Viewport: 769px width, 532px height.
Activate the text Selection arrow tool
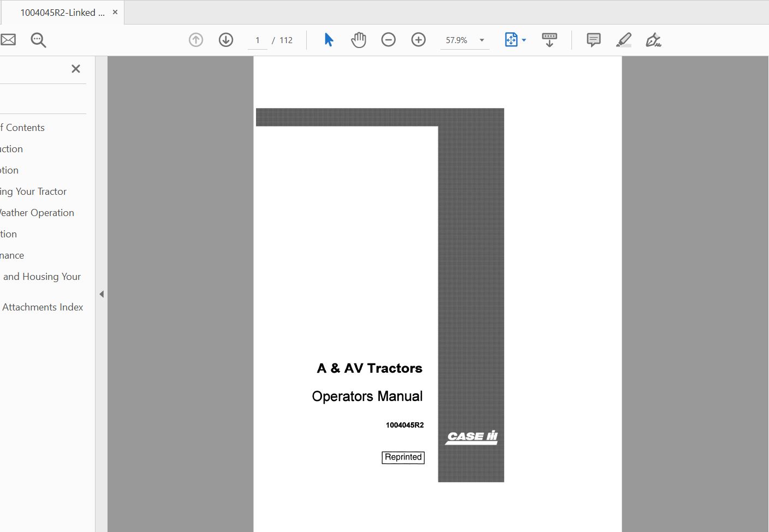[328, 39]
